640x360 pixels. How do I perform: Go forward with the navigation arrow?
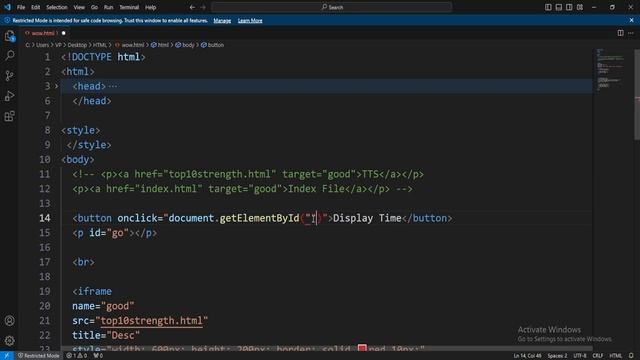[203, 7]
